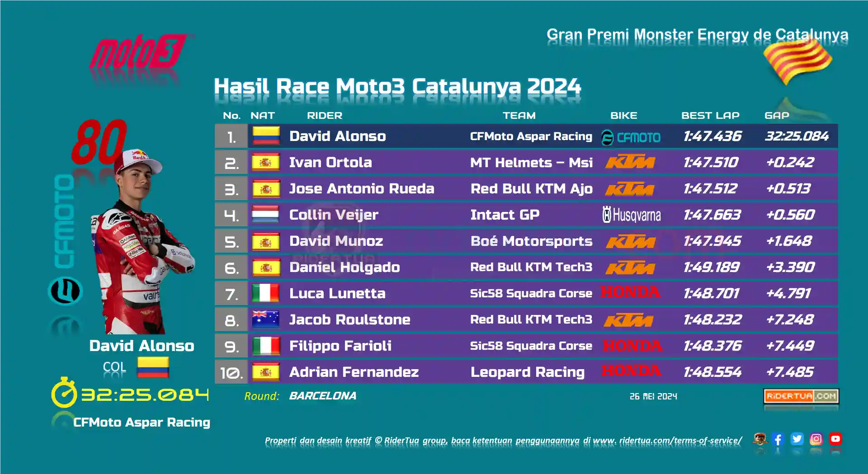Open the YouTube icon in footer

[835, 439]
